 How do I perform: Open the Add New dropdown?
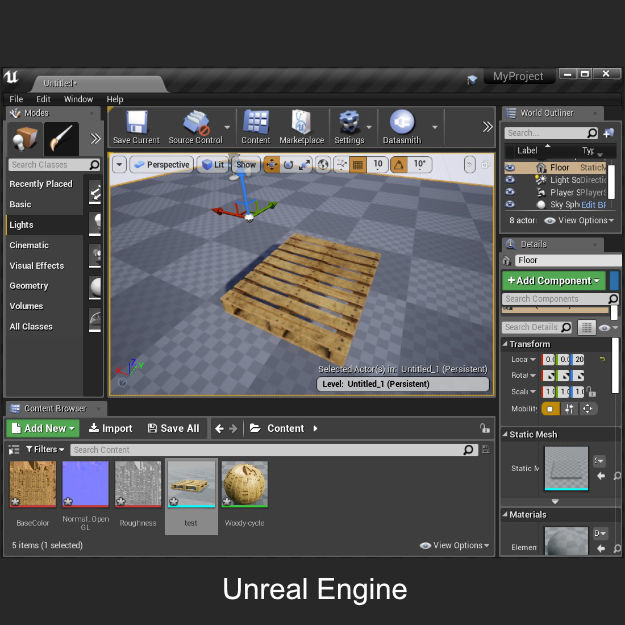[43, 428]
